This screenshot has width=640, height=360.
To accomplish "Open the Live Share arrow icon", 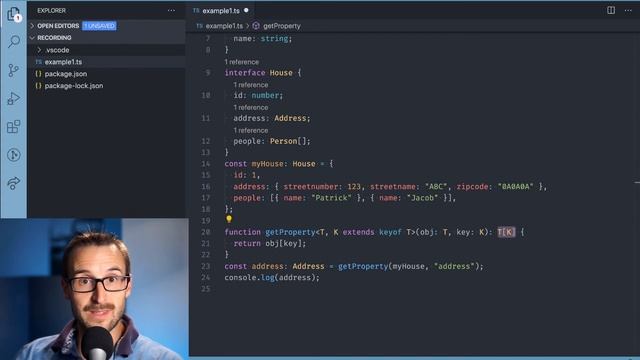I will click(13, 183).
